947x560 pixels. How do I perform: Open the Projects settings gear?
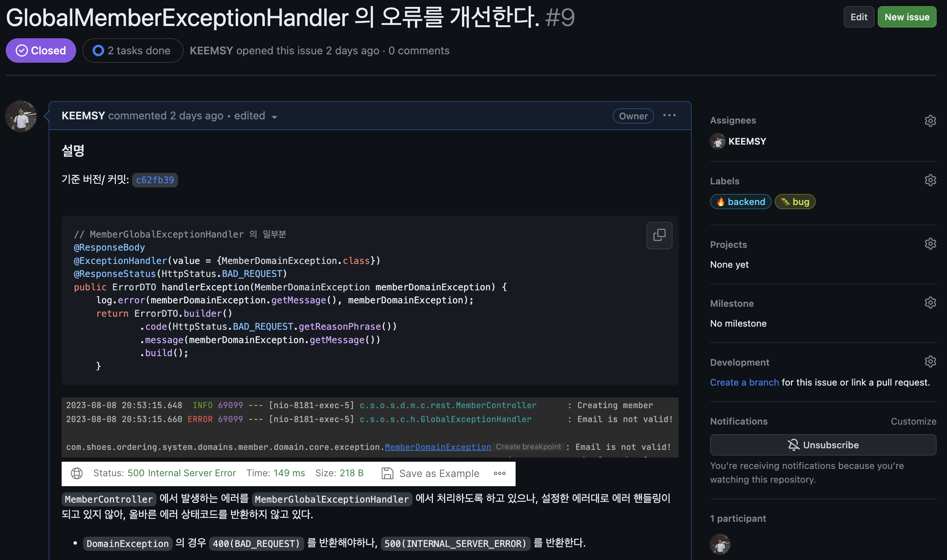930,244
